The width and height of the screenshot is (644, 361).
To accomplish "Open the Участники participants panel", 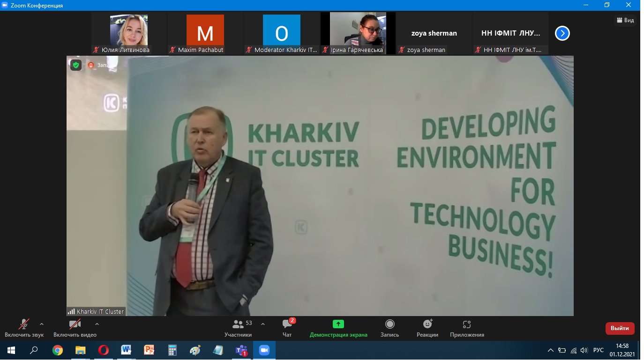I will coord(238,328).
